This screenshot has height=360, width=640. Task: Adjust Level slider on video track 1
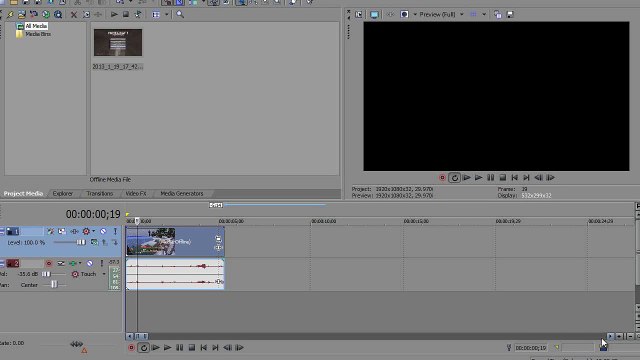[80, 242]
